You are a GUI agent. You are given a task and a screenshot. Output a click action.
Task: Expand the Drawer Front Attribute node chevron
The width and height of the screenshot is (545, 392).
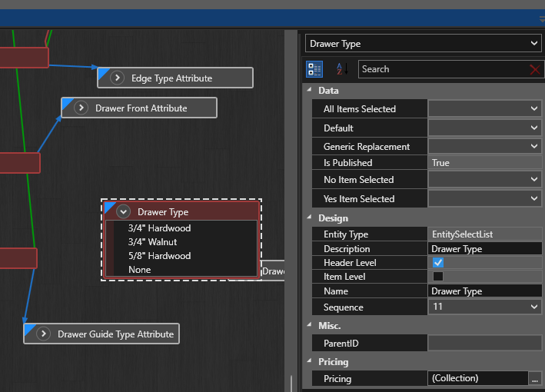point(81,108)
